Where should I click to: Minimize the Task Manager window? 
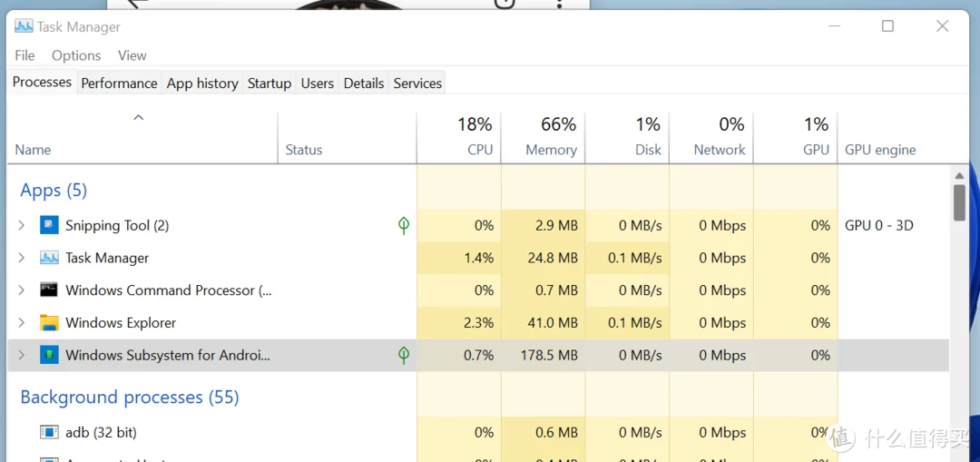[x=835, y=26]
